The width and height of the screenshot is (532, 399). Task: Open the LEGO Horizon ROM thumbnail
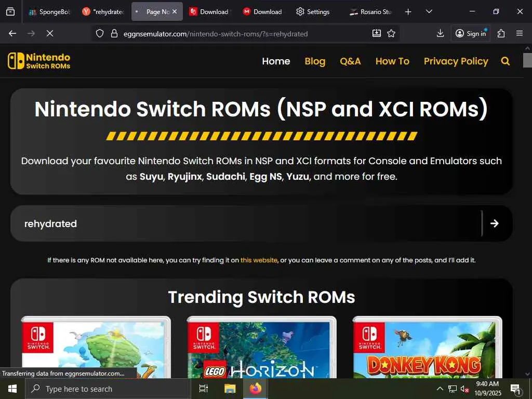(262, 348)
